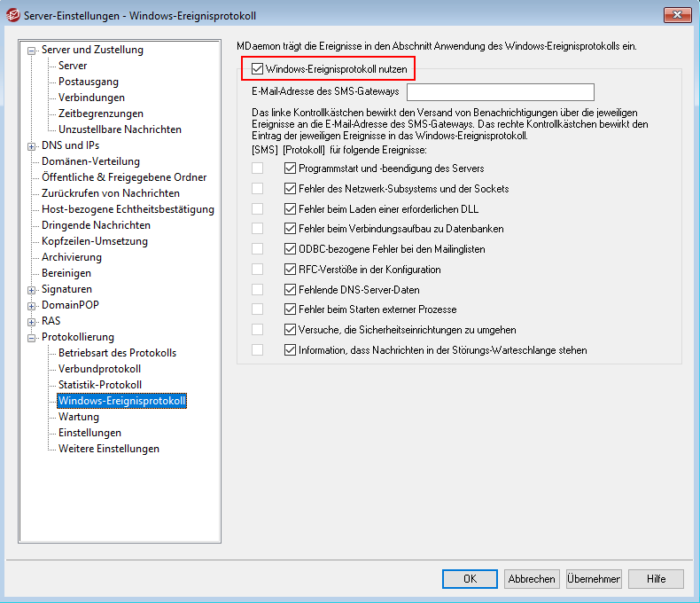Collapse the Server und Zustellung tree node
This screenshot has width=700, height=603.
click(x=33, y=51)
